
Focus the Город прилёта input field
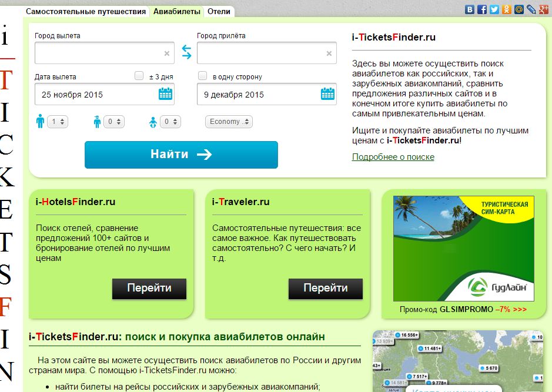267,53
